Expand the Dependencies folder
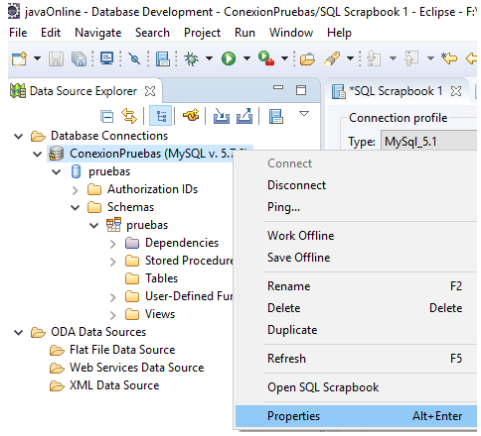 coord(113,244)
